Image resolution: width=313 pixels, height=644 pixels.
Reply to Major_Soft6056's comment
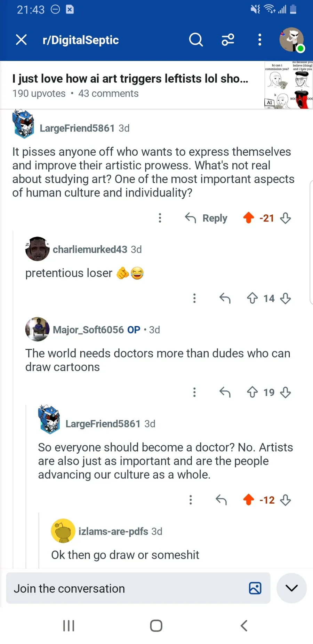coord(225,392)
